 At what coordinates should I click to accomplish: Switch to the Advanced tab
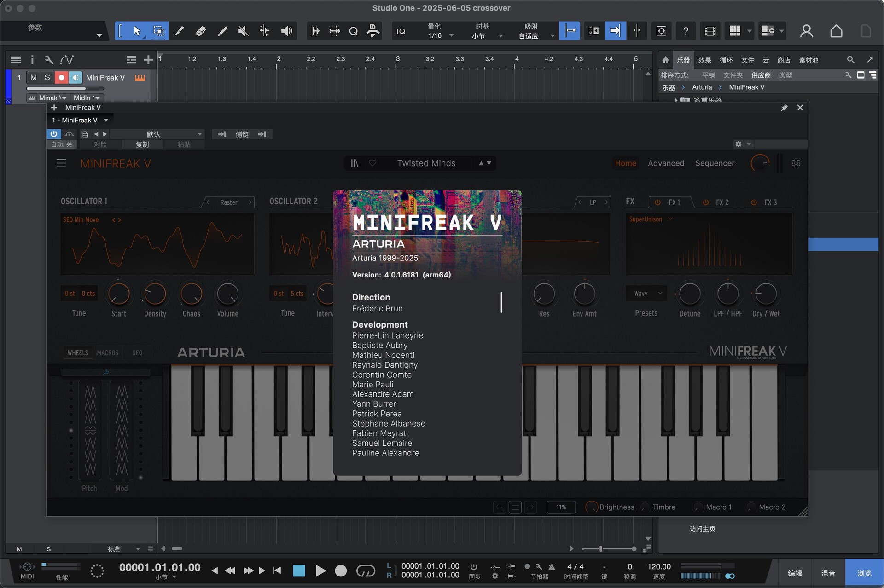[x=666, y=163]
